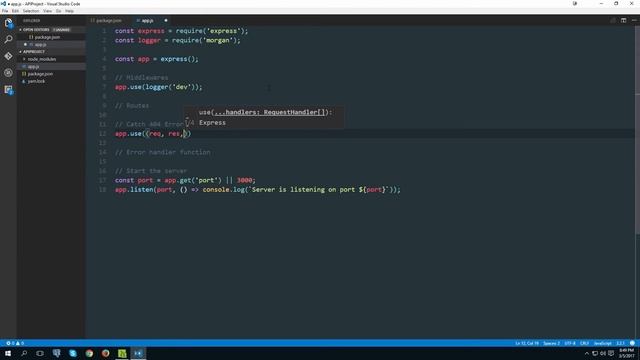
Task: Change CRLF end-of-line sequence
Action: [x=584, y=343]
